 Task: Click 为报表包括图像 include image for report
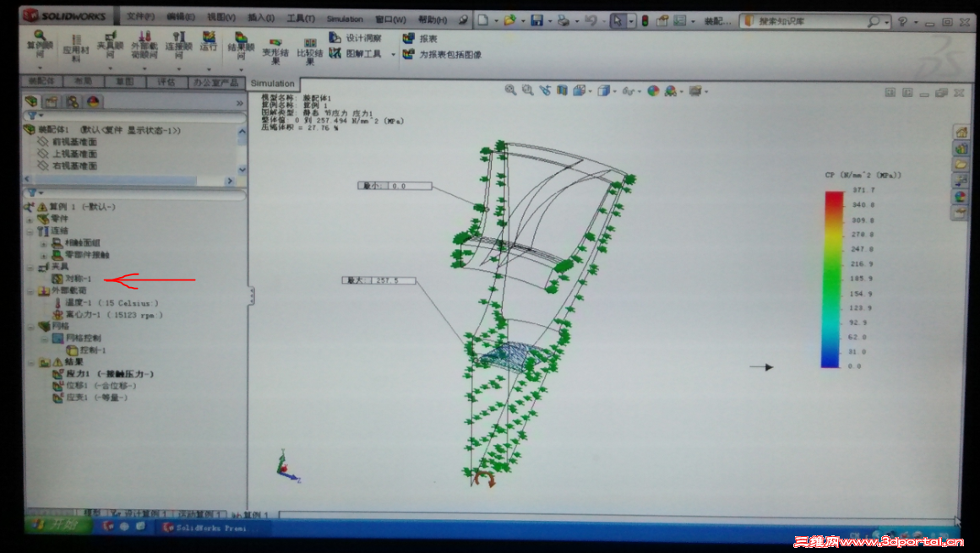442,55
